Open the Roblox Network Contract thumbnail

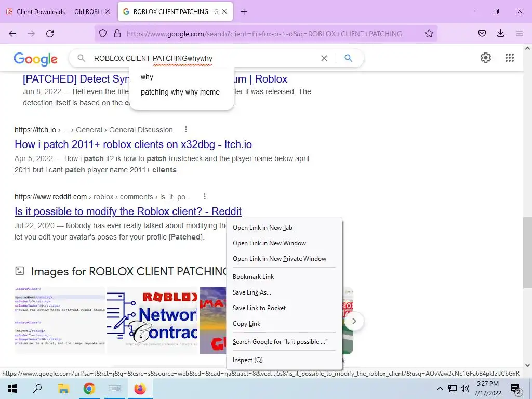tap(152, 321)
